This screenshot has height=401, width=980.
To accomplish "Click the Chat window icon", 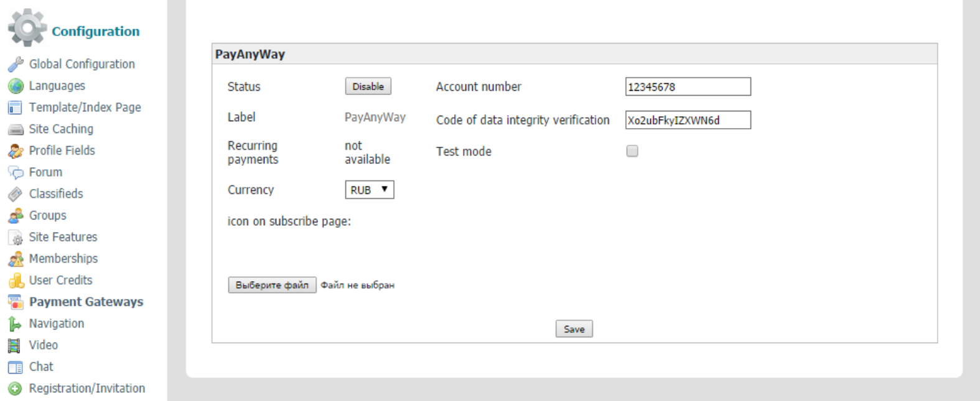I will click(x=15, y=367).
